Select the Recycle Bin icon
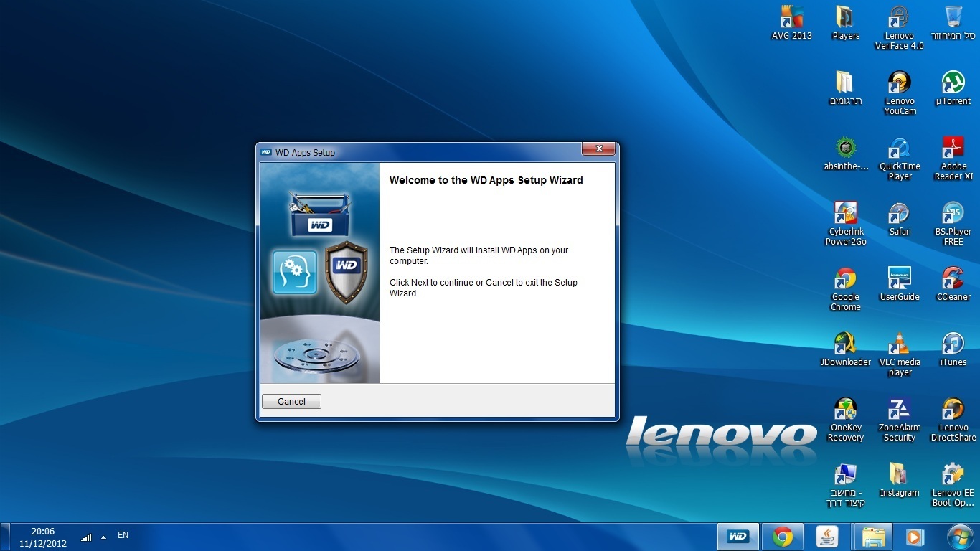The height and width of the screenshot is (551, 980). point(953,23)
